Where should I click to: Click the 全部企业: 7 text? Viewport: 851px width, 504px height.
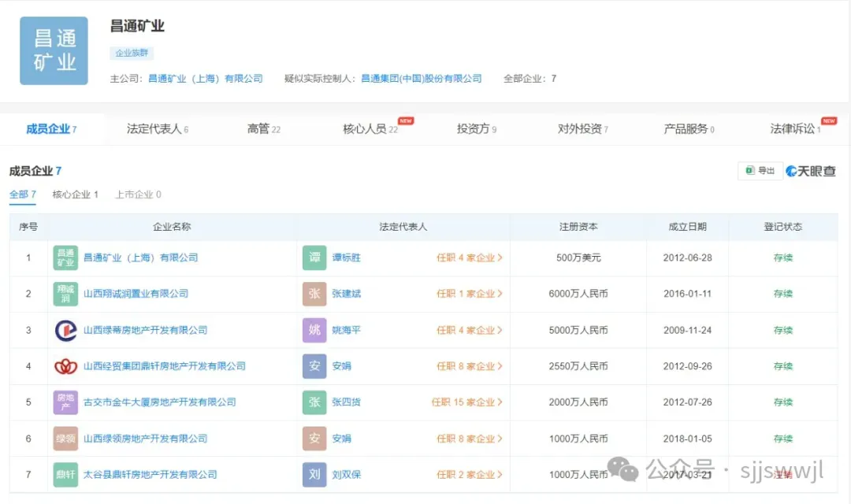(x=530, y=79)
